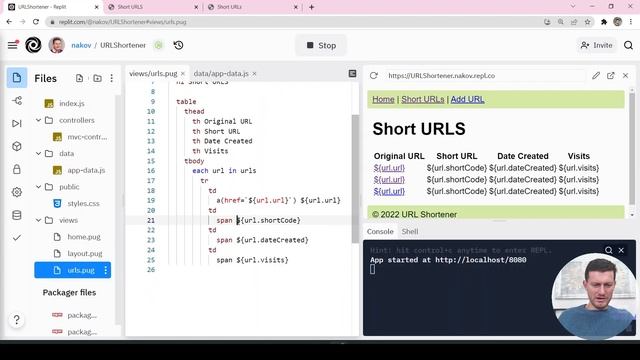
Task: Collapse the controllers folder
Action: tap(39, 120)
